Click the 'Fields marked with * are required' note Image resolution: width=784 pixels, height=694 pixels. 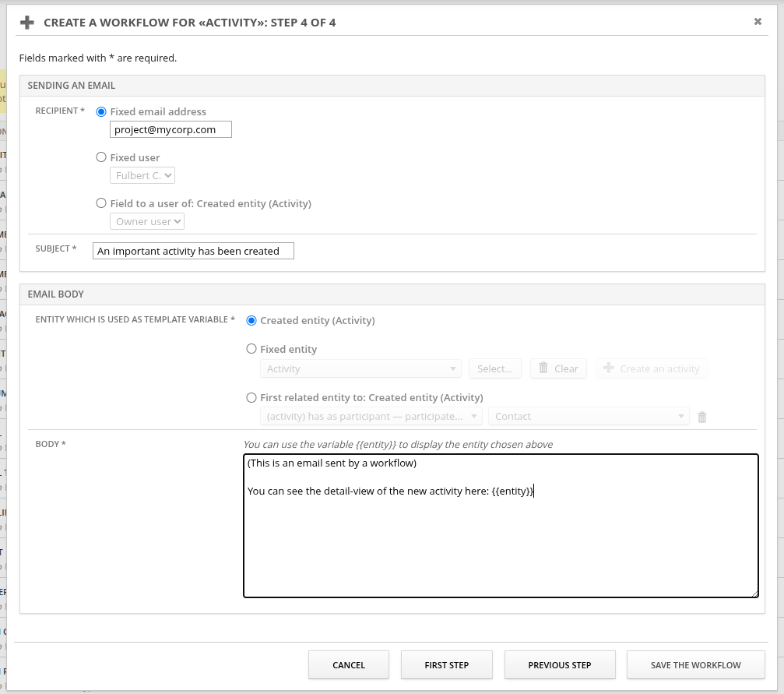point(98,58)
